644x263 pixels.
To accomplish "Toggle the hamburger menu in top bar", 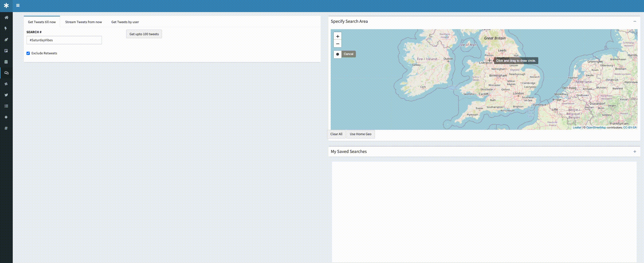I will point(18,5).
